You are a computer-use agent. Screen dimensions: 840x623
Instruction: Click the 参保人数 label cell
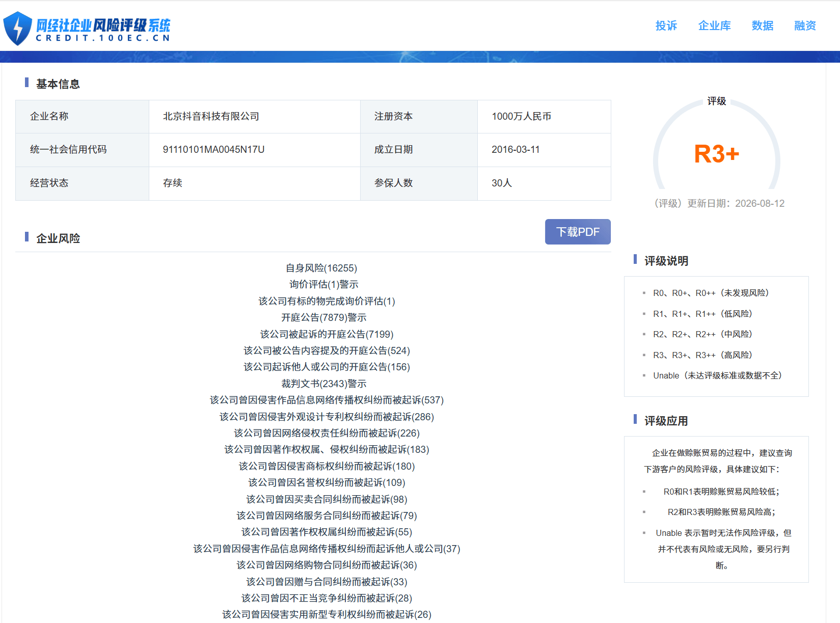[x=419, y=183]
